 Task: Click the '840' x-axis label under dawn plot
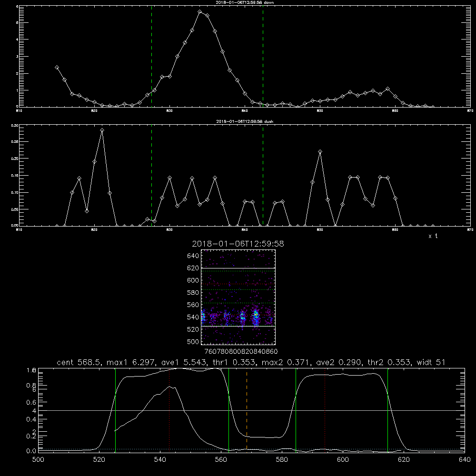(x=245, y=111)
